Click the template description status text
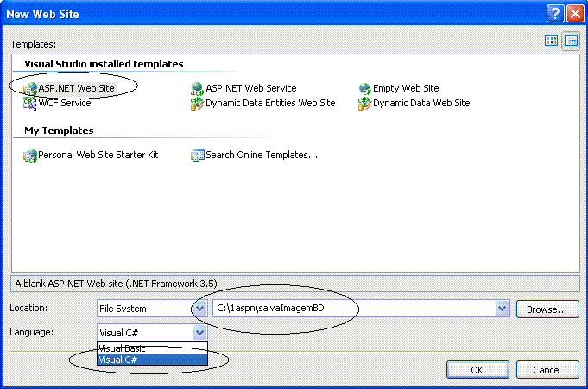588x389 pixels. [x=116, y=284]
